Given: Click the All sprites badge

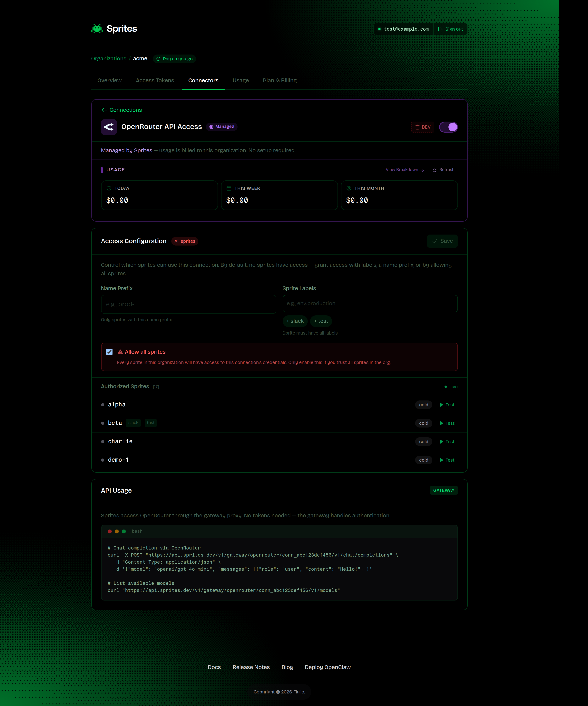Looking at the screenshot, I should (185, 241).
